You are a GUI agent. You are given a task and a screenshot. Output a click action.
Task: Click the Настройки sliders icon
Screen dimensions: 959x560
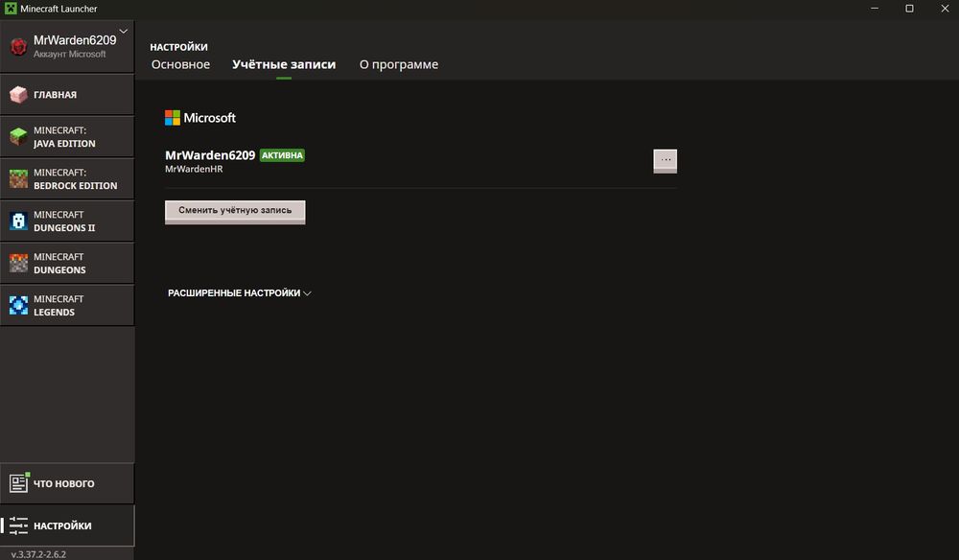click(x=18, y=525)
